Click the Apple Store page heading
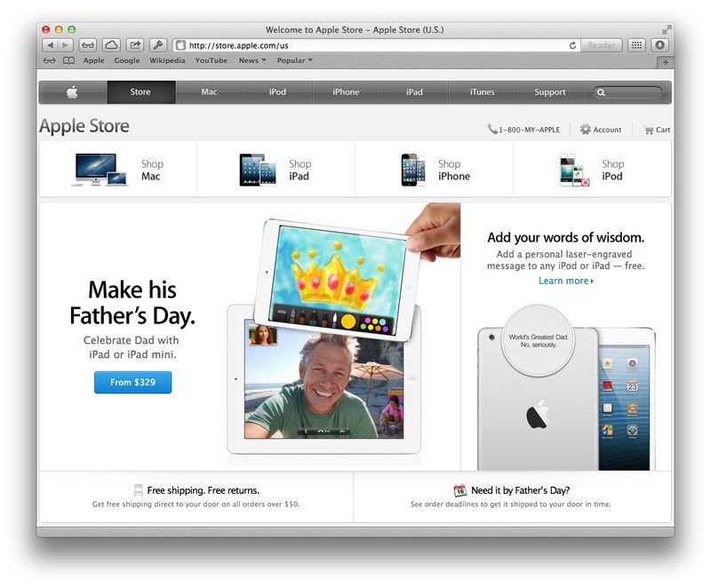This screenshot has width=711, height=588. (84, 126)
